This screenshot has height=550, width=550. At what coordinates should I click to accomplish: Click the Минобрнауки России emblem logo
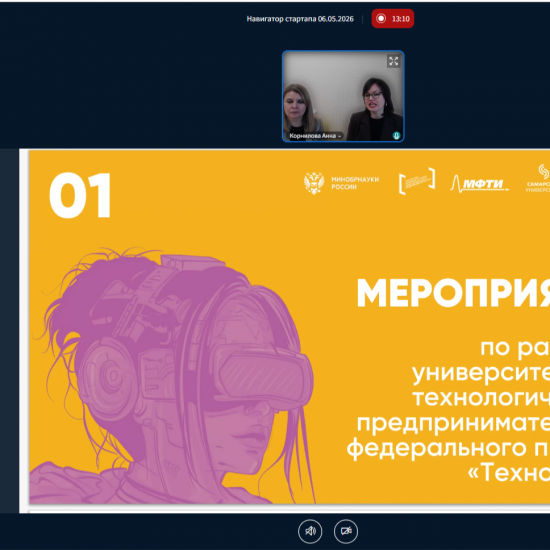314,183
